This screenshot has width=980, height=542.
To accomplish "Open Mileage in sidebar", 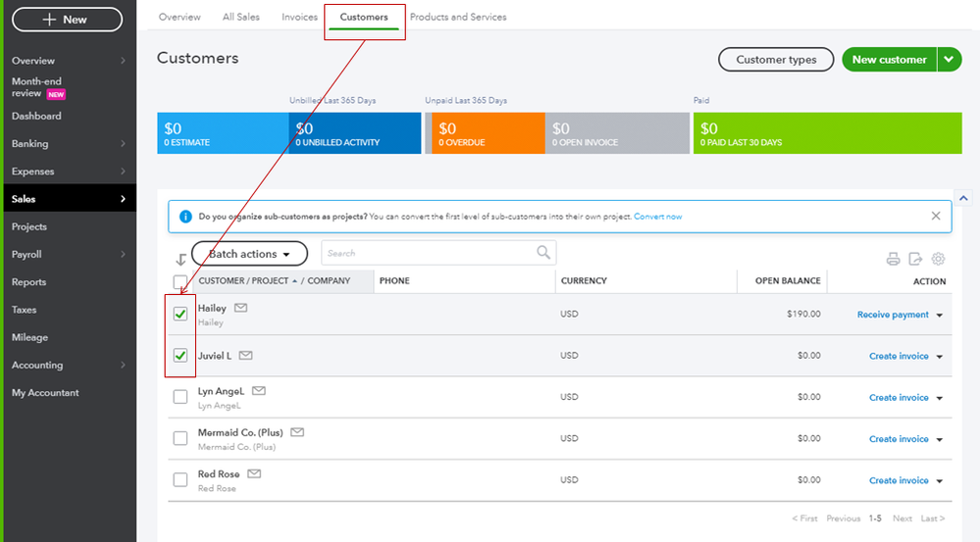I will pos(29,337).
